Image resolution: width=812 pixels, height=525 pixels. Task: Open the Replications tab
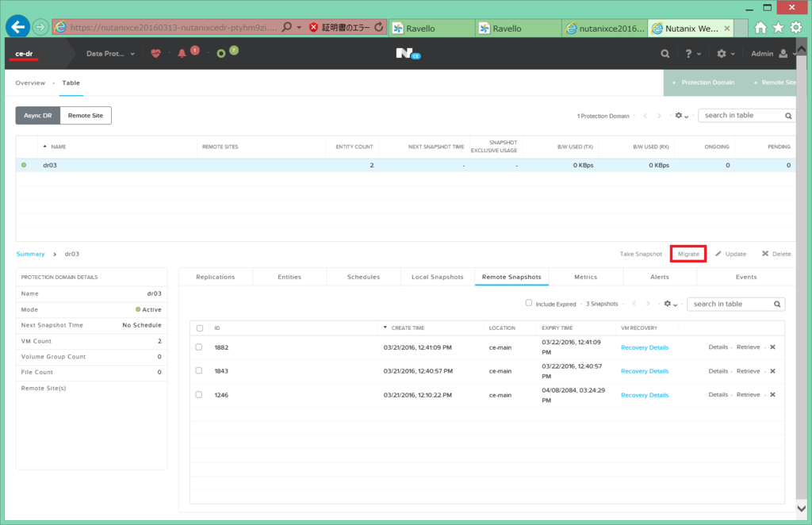tap(216, 277)
